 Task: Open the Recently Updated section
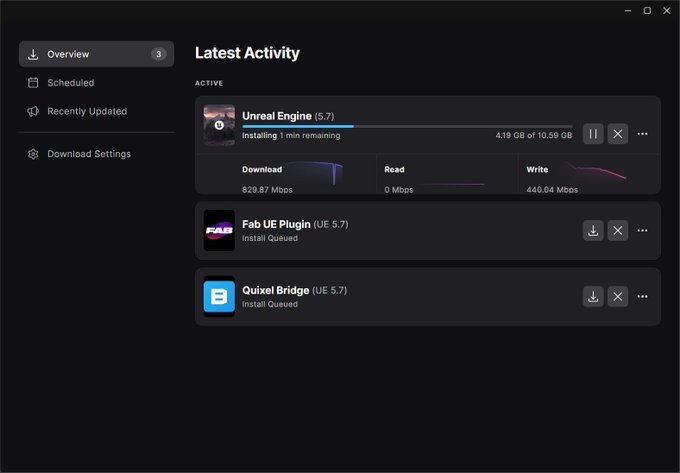(96, 111)
